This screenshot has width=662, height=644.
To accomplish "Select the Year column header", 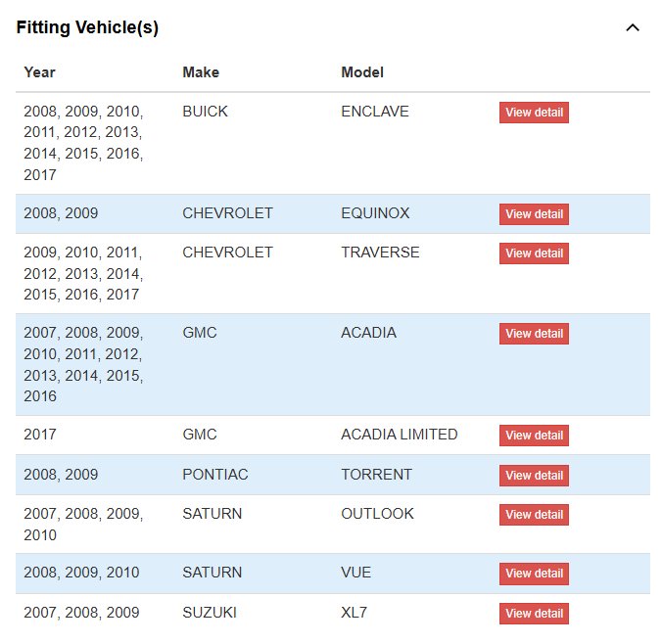I will point(40,72).
